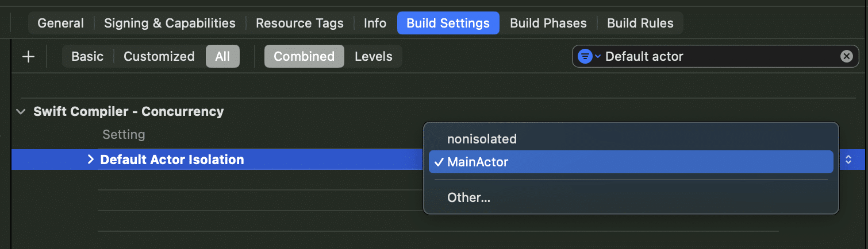The image size is (868, 249).
Task: Open the Info tab
Action: (x=375, y=23)
